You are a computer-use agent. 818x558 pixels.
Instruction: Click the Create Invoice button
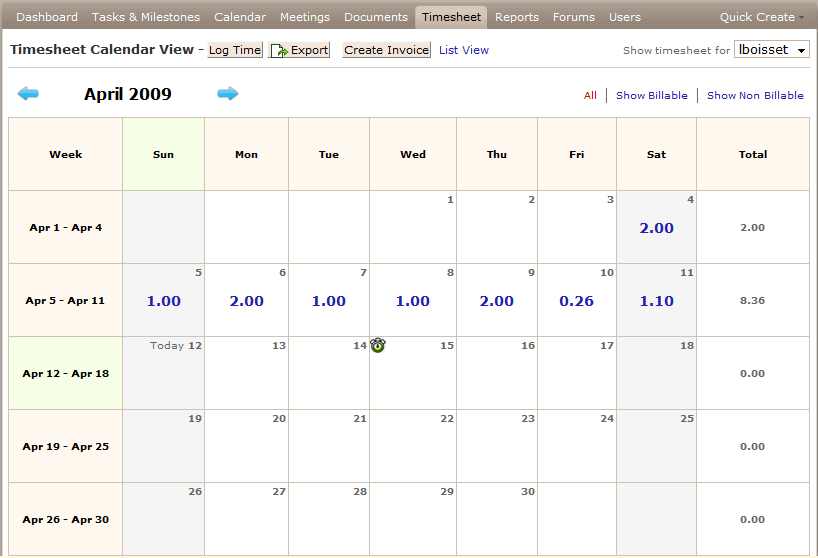386,50
